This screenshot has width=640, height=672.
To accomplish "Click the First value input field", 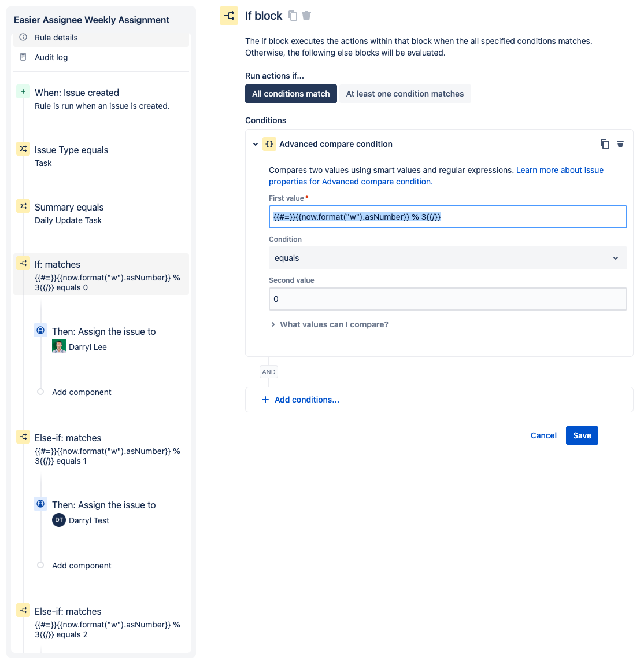I will tap(447, 217).
